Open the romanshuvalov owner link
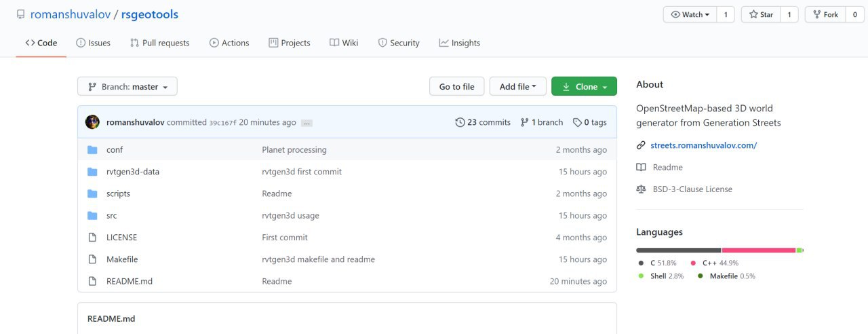Screen dimensions: 868x334 (71, 14)
